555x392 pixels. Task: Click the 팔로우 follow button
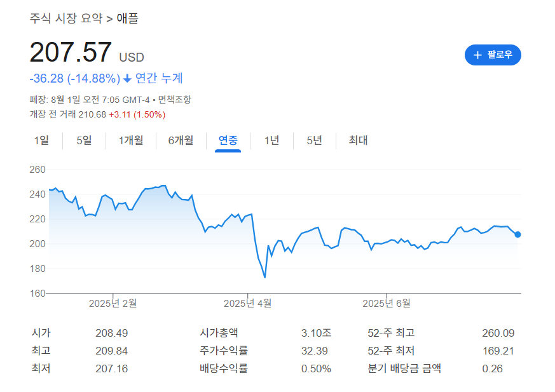[492, 55]
